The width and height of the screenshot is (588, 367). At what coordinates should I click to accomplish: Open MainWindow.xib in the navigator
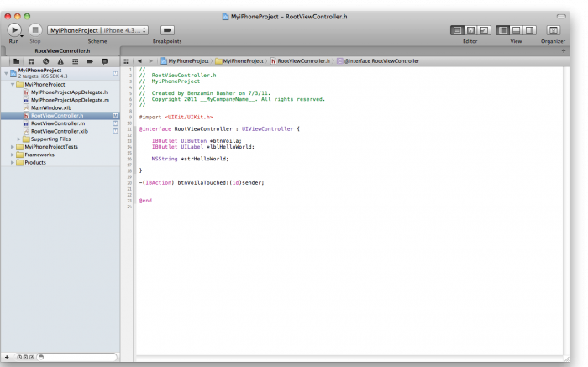click(x=50, y=107)
